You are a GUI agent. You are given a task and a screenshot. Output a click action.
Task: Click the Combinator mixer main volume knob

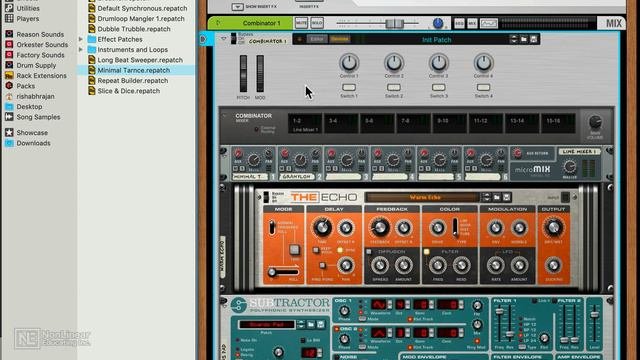click(x=595, y=122)
